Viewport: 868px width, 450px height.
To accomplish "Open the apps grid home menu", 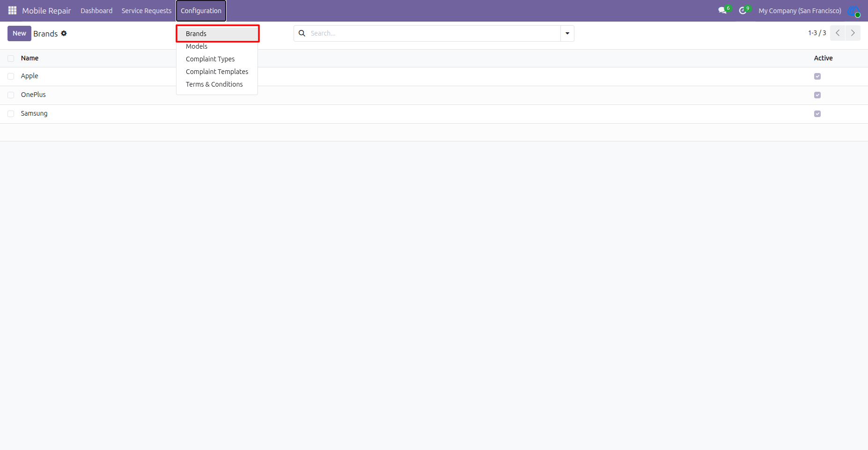I will click(13, 10).
